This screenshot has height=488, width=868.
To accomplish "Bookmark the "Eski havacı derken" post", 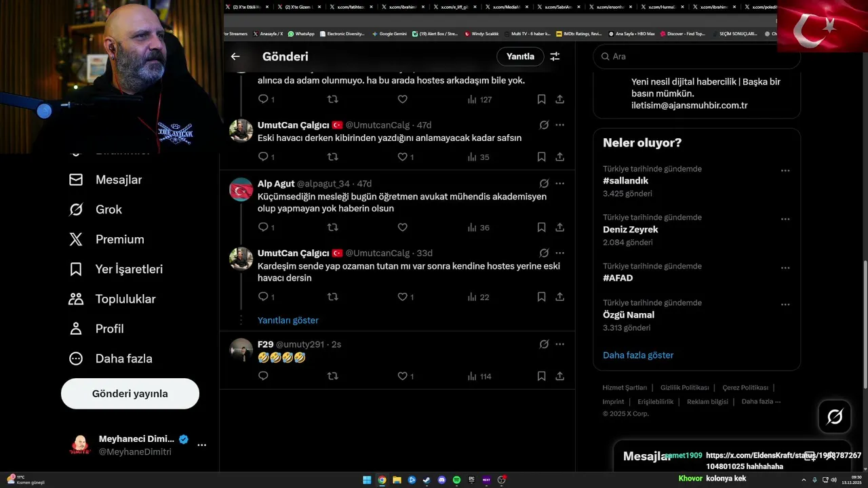I will click(x=541, y=157).
